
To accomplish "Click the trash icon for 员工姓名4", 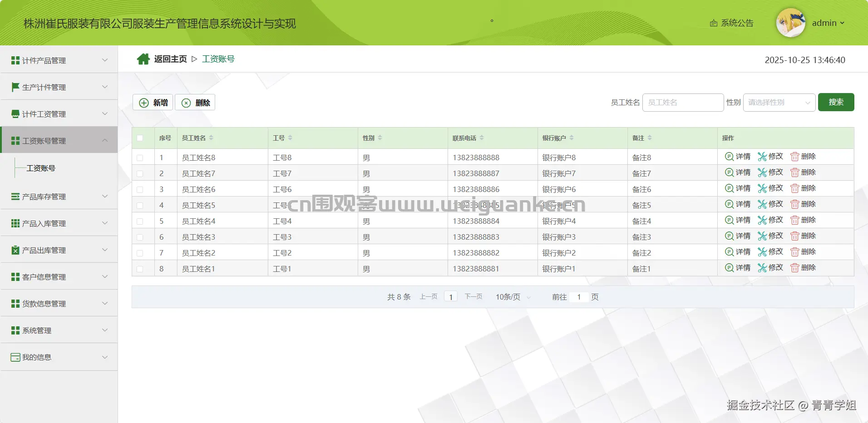I will (794, 220).
